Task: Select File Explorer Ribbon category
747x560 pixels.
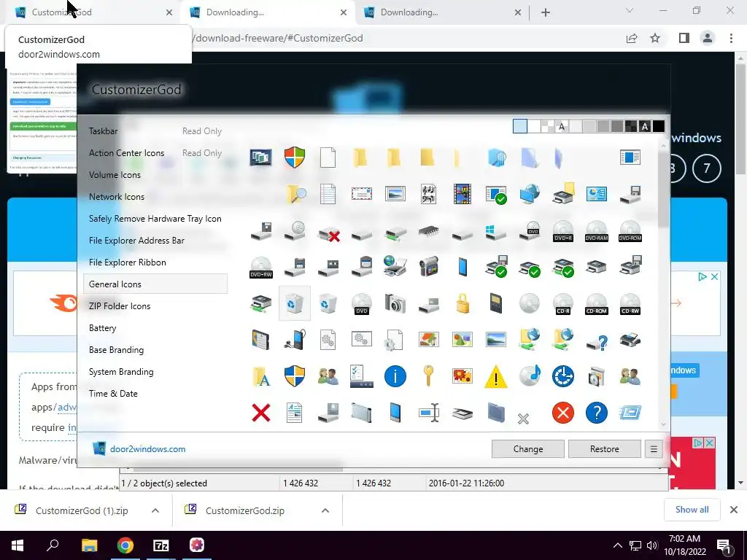Action: (x=127, y=262)
